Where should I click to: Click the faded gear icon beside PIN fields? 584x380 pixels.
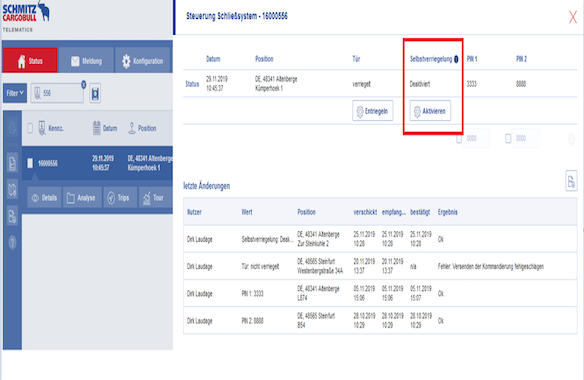coord(571,139)
